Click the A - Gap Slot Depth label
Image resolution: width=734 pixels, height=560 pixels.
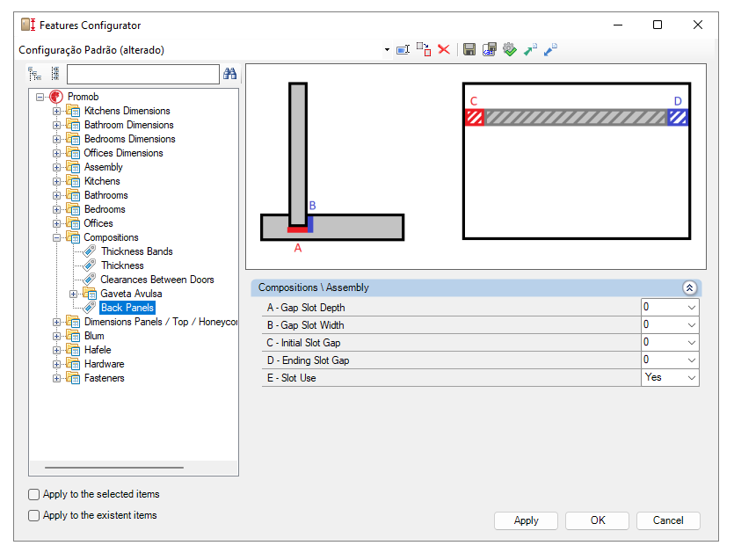click(306, 308)
